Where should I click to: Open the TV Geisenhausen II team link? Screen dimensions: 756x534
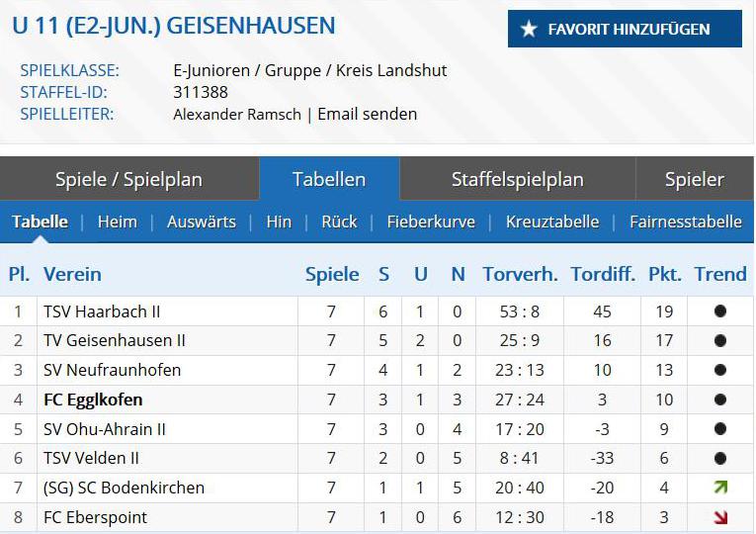(x=115, y=340)
